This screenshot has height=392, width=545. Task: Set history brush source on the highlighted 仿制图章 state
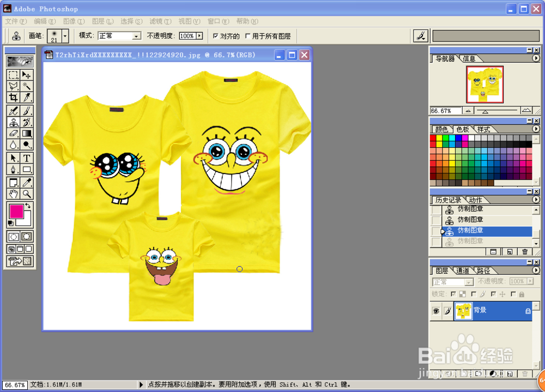(436, 231)
